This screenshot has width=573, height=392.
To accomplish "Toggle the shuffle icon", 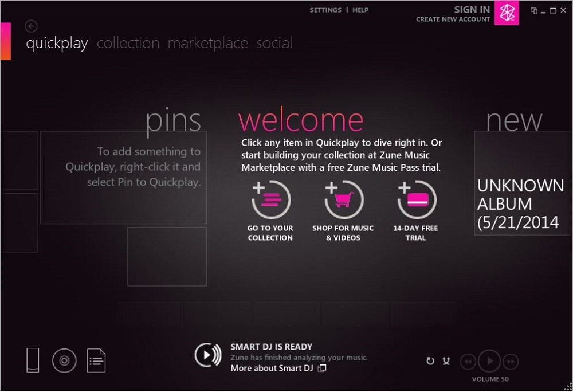I will tap(446, 361).
